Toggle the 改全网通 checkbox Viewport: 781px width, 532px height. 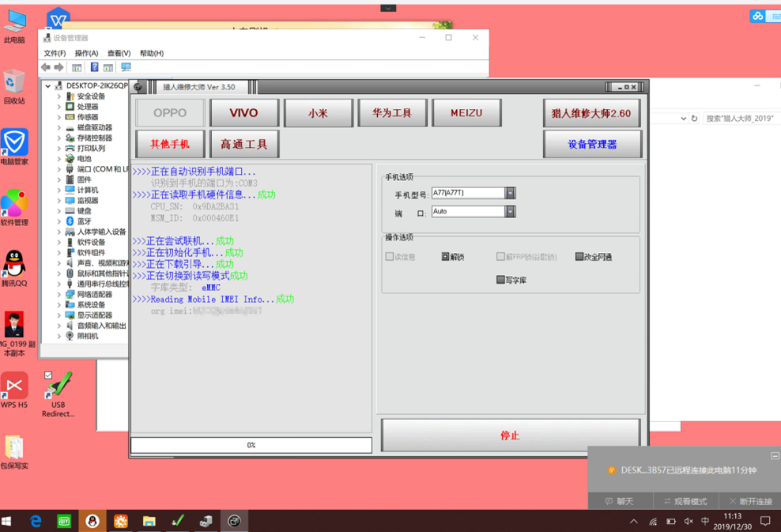(x=579, y=257)
